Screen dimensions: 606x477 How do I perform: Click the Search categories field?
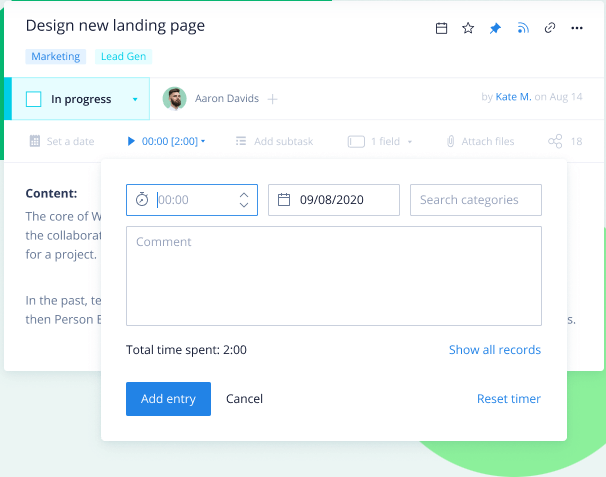coord(476,200)
